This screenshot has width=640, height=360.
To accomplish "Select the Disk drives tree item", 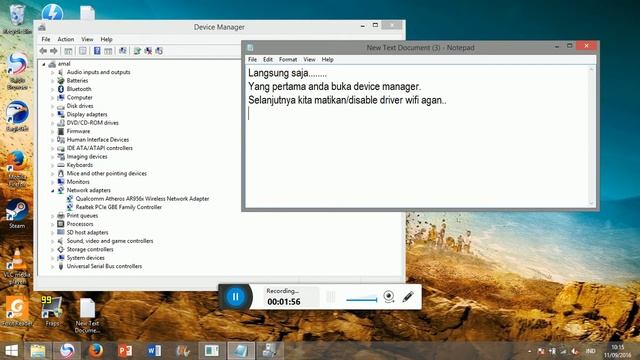I will point(80,106).
